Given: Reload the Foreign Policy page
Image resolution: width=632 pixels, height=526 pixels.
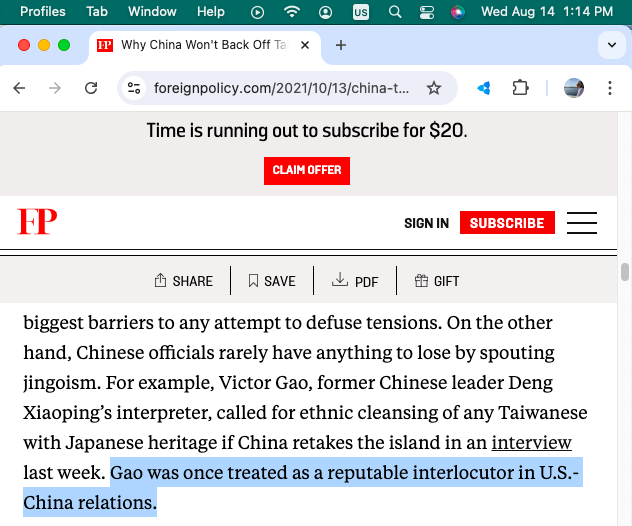Looking at the screenshot, I should point(91,88).
